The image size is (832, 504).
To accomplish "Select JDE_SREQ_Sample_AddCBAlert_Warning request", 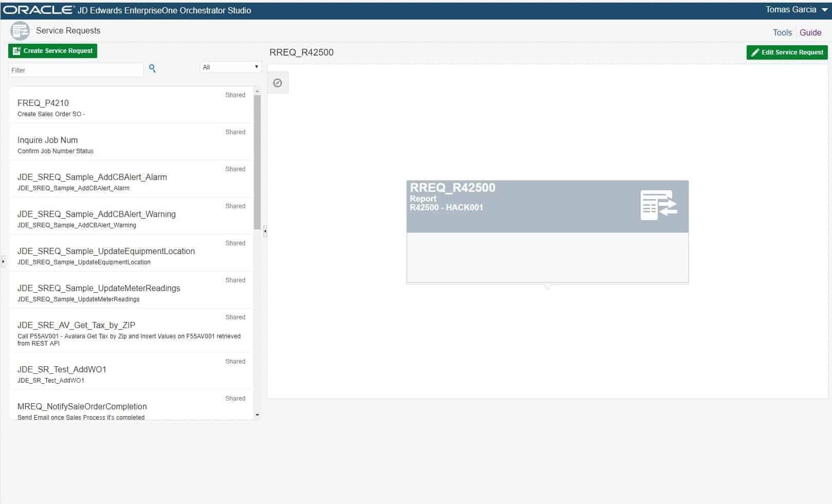I will click(132, 216).
